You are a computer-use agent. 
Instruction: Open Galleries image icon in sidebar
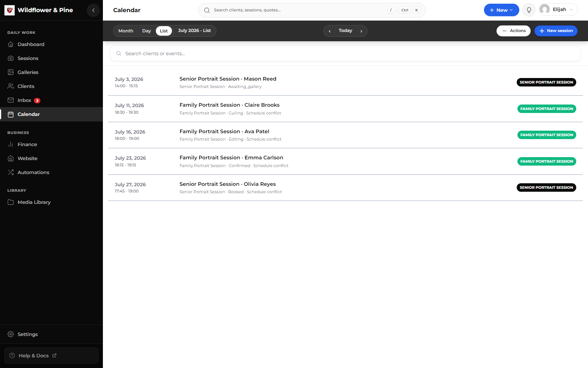11,72
